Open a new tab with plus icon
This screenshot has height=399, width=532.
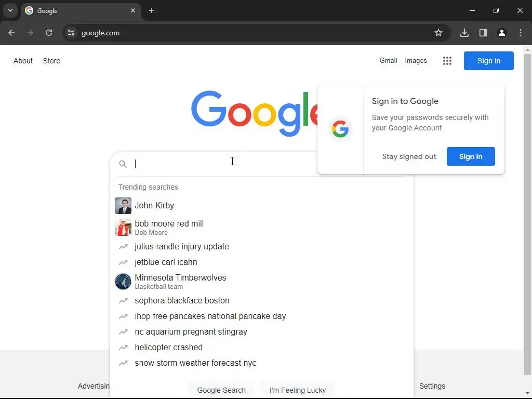[152, 10]
